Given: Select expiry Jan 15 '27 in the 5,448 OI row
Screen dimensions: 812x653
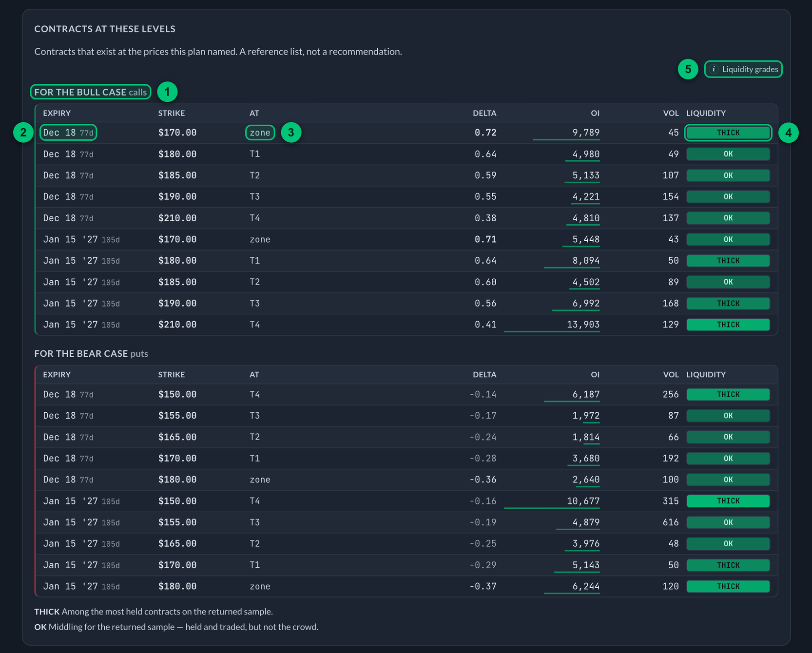Looking at the screenshot, I should point(81,239).
